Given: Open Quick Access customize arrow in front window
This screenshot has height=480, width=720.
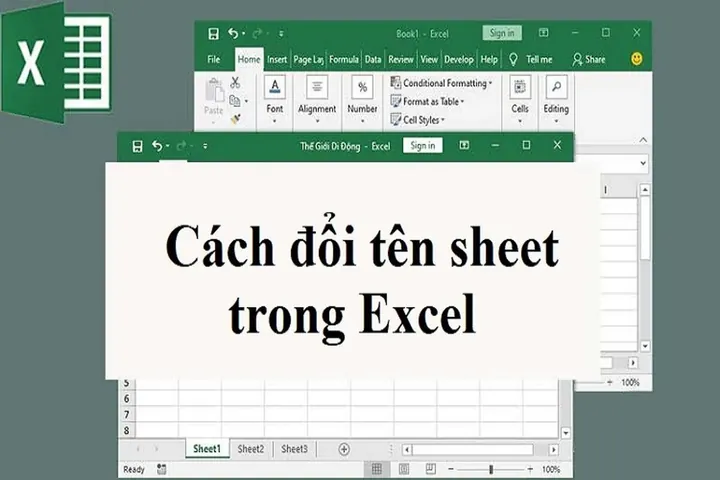Looking at the screenshot, I should click(205, 146).
